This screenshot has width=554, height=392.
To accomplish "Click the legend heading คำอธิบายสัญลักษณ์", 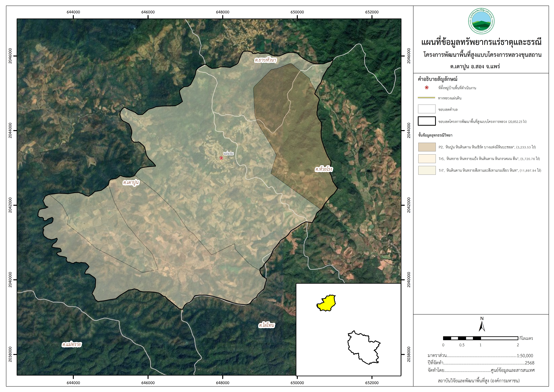I will click(x=438, y=79).
